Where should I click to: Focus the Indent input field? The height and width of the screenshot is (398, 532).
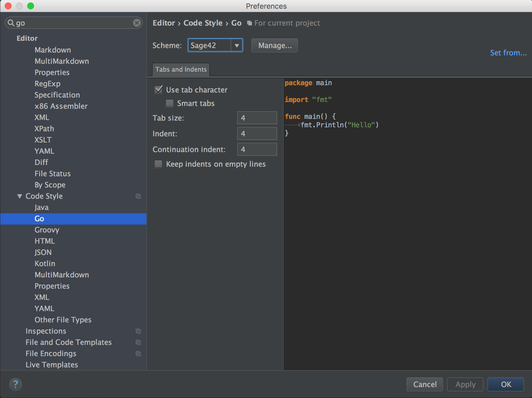tap(257, 134)
